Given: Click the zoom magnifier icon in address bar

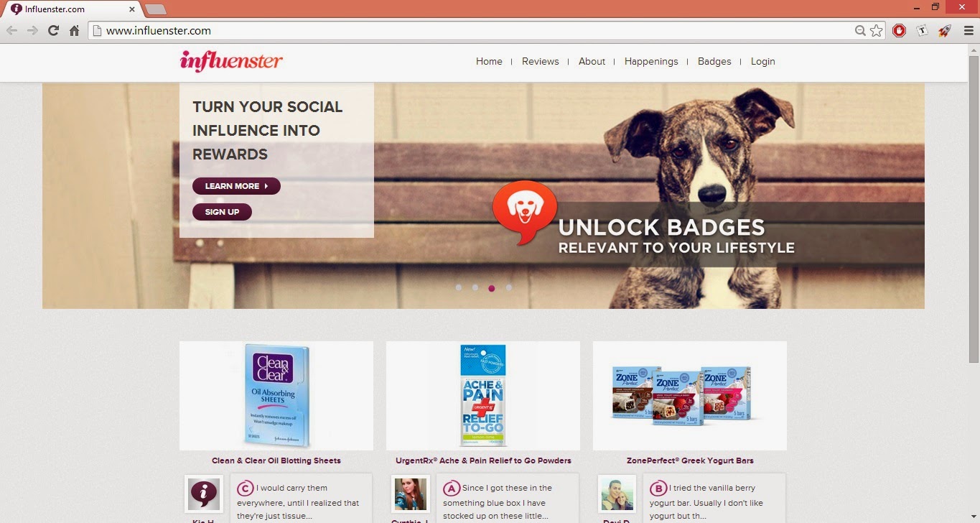Looking at the screenshot, I should pyautogui.click(x=860, y=31).
